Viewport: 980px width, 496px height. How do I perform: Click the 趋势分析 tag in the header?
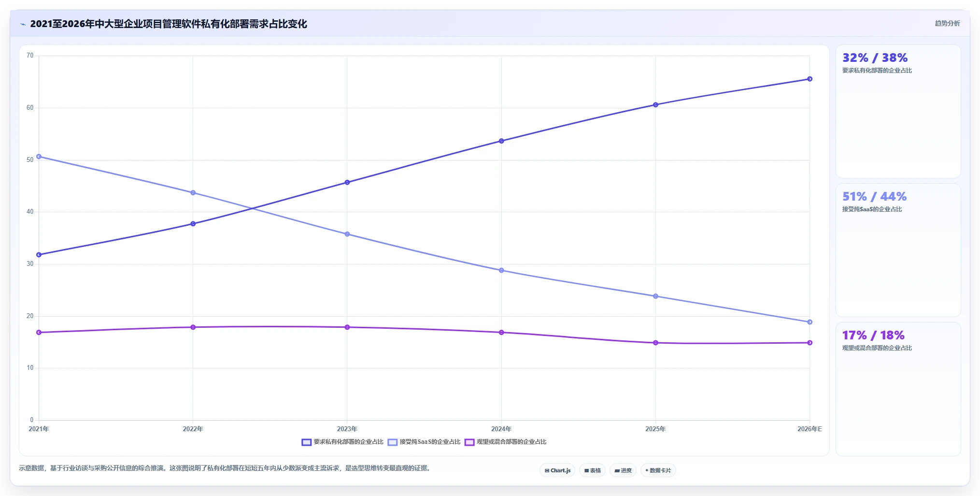click(947, 23)
